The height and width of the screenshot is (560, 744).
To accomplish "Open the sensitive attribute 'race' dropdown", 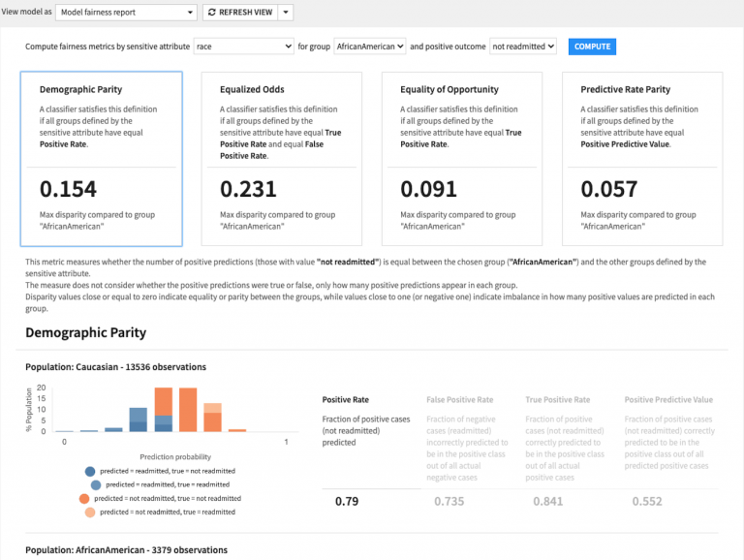I will pyautogui.click(x=244, y=47).
